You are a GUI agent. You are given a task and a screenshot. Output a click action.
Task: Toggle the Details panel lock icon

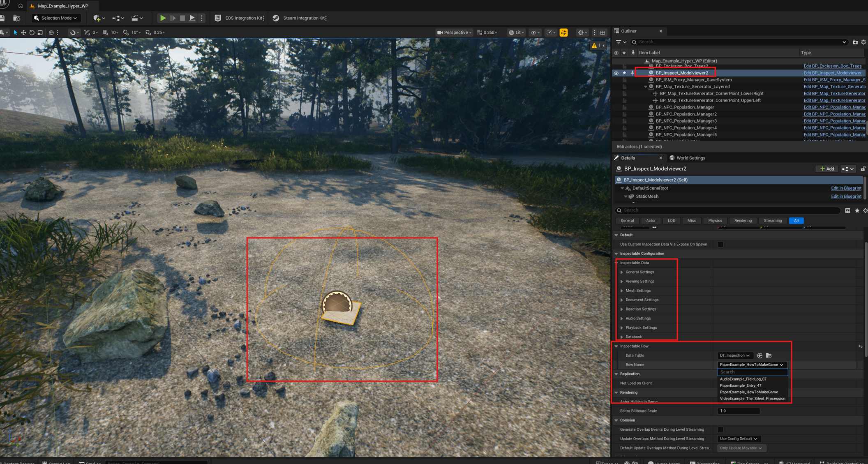[863, 169]
